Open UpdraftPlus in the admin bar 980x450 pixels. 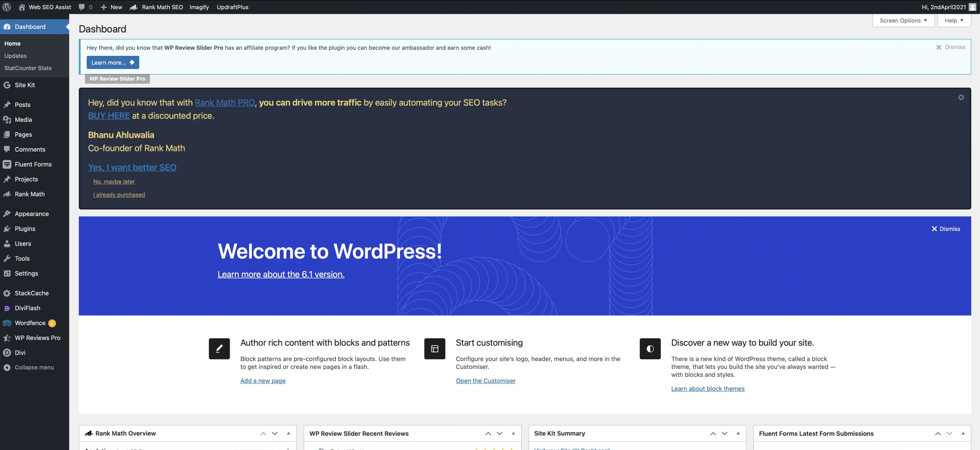[232, 7]
